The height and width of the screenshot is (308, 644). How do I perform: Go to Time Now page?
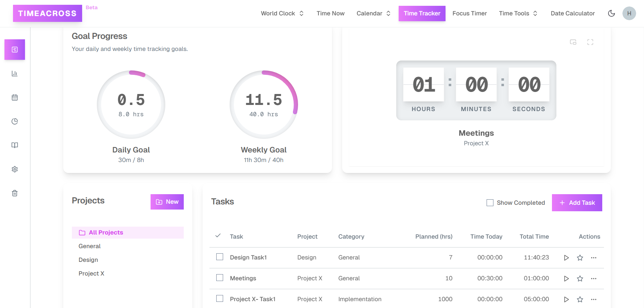331,13
